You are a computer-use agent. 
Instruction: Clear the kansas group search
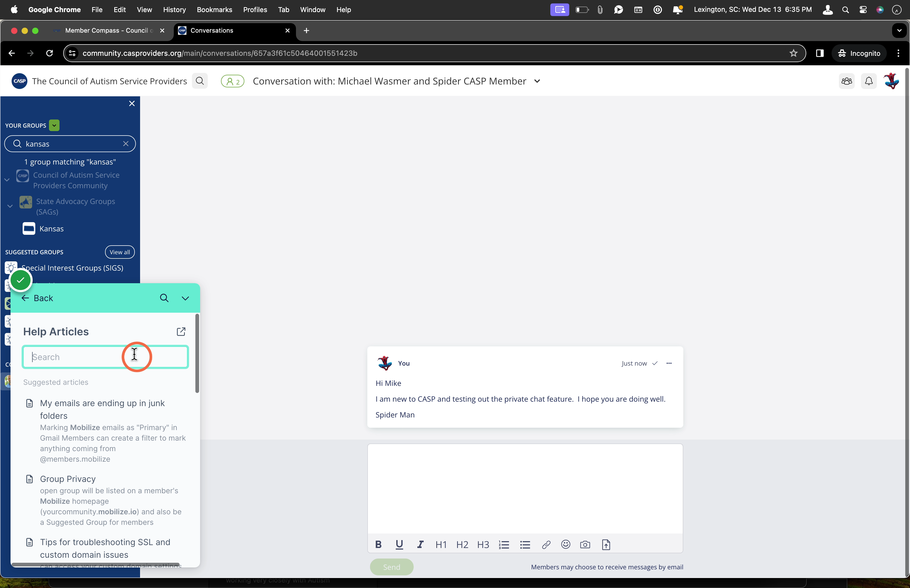(126, 143)
